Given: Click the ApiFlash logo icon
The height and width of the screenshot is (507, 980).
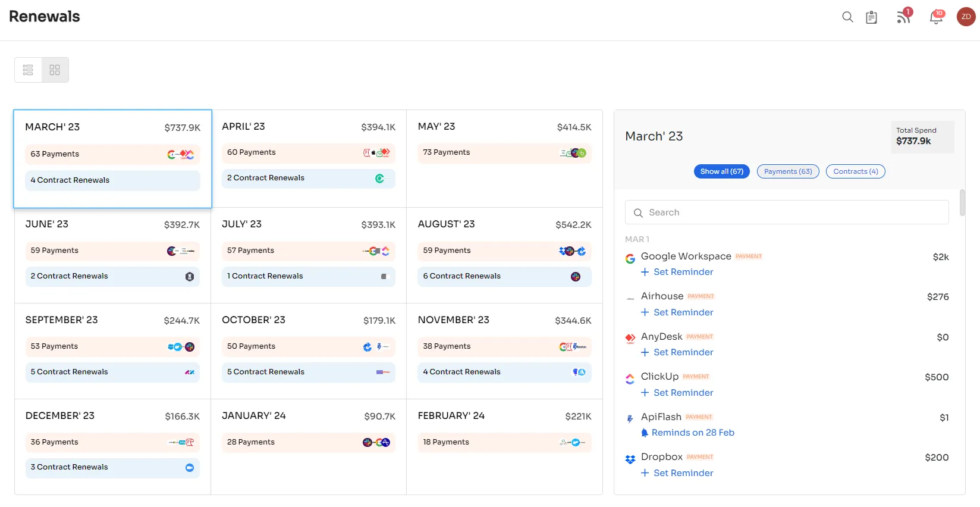Looking at the screenshot, I should [x=630, y=419].
